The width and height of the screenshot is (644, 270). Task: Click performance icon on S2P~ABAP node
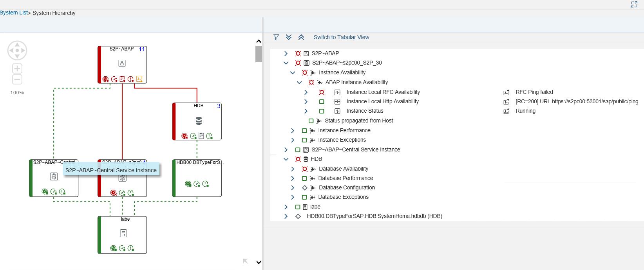click(114, 79)
